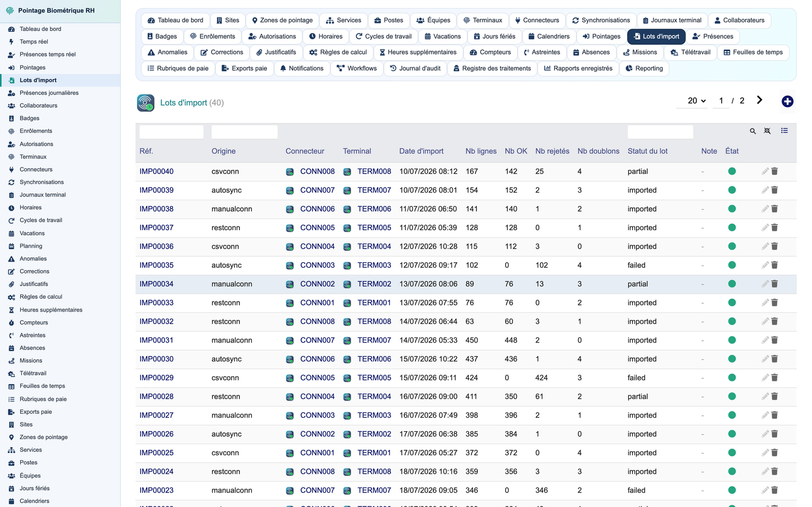Open import batch IMP00031 link

pyautogui.click(x=156, y=340)
